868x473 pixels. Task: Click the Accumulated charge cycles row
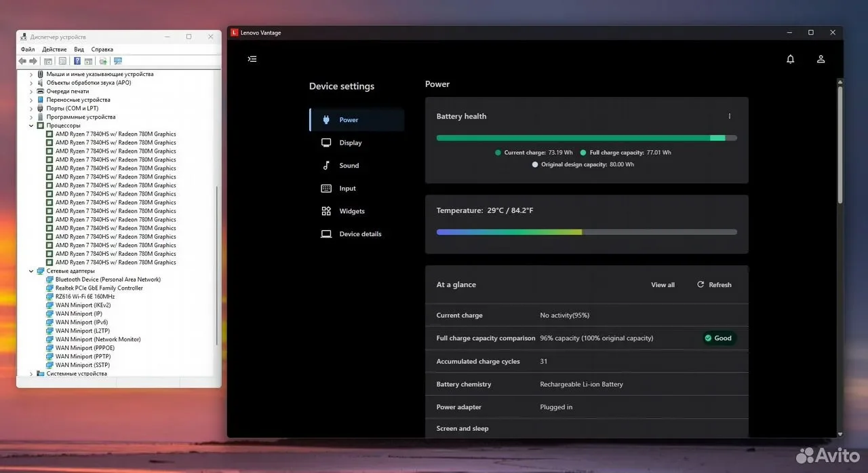(x=587, y=362)
